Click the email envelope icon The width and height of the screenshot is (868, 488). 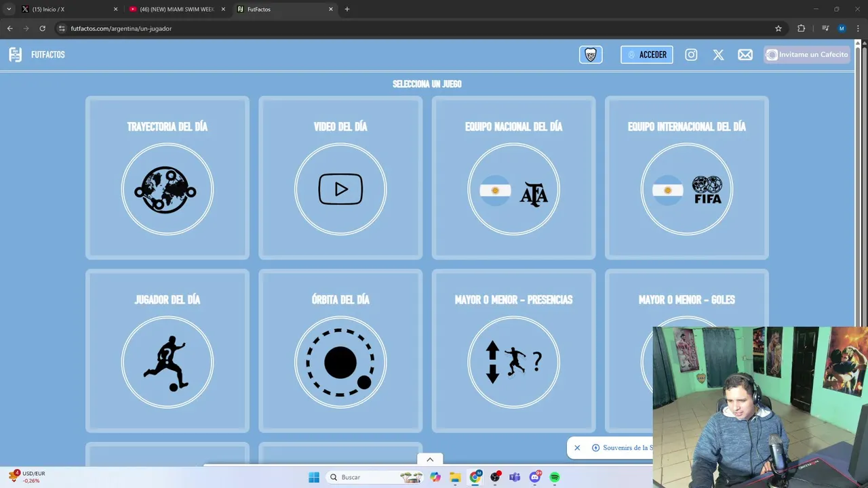tap(745, 55)
